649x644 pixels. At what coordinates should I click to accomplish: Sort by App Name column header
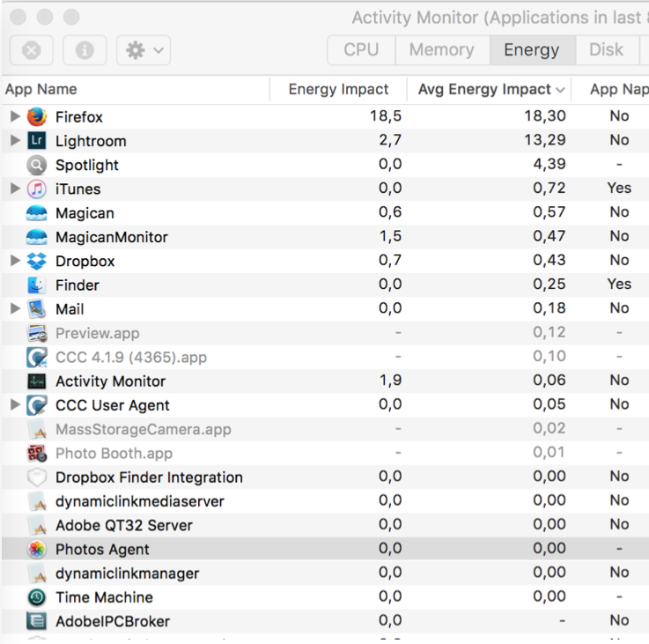click(135, 90)
